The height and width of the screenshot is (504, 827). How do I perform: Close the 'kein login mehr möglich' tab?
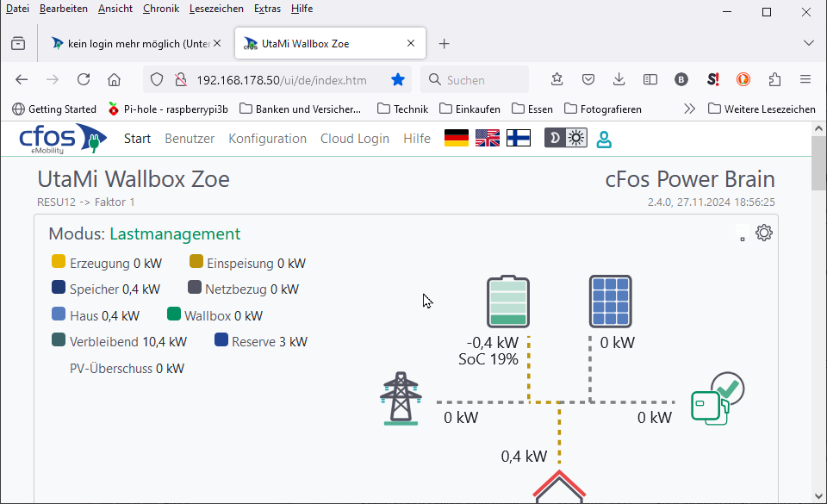[x=217, y=43]
